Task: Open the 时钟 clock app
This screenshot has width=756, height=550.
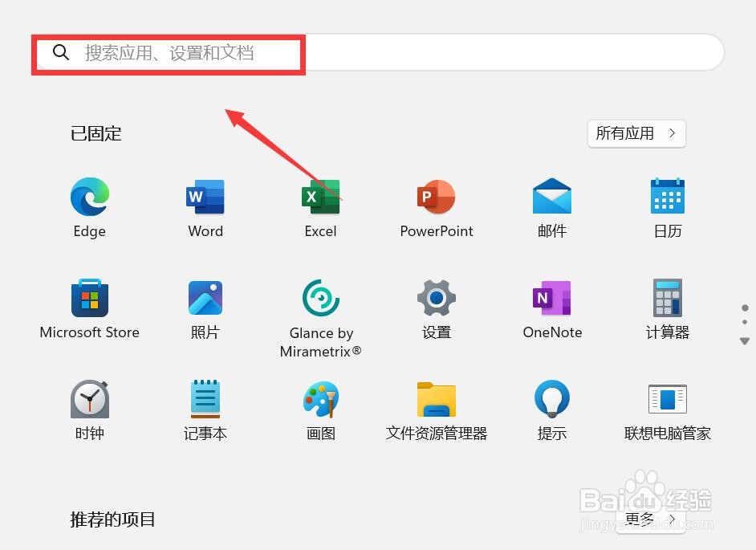Action: [x=90, y=410]
